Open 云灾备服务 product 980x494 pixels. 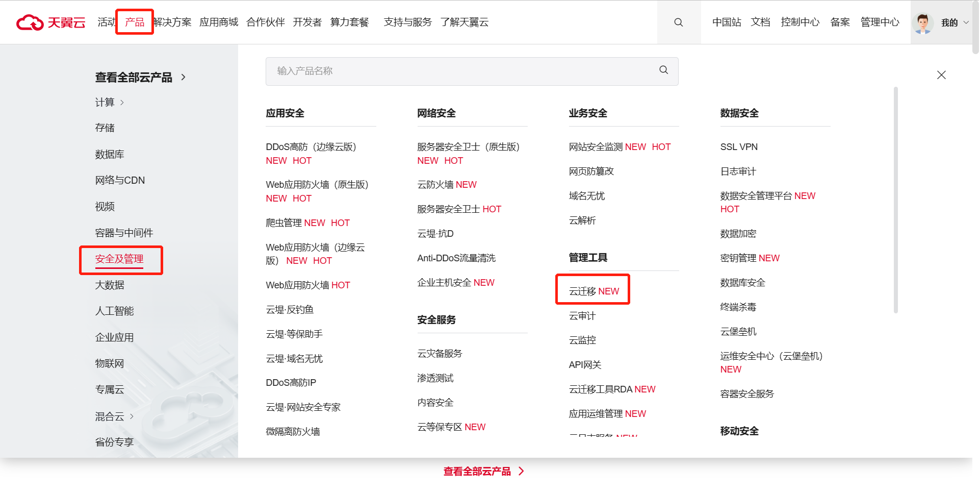coord(440,354)
